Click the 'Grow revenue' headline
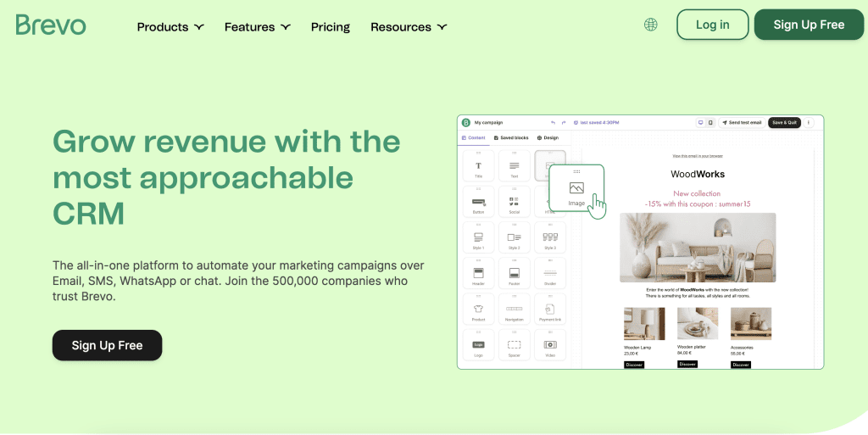The image size is (868, 435). pos(226,177)
